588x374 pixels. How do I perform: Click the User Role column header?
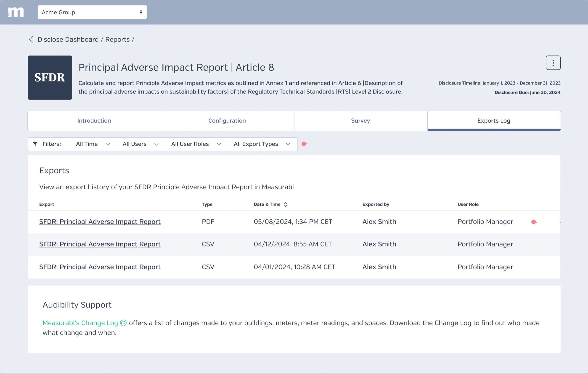click(x=468, y=204)
